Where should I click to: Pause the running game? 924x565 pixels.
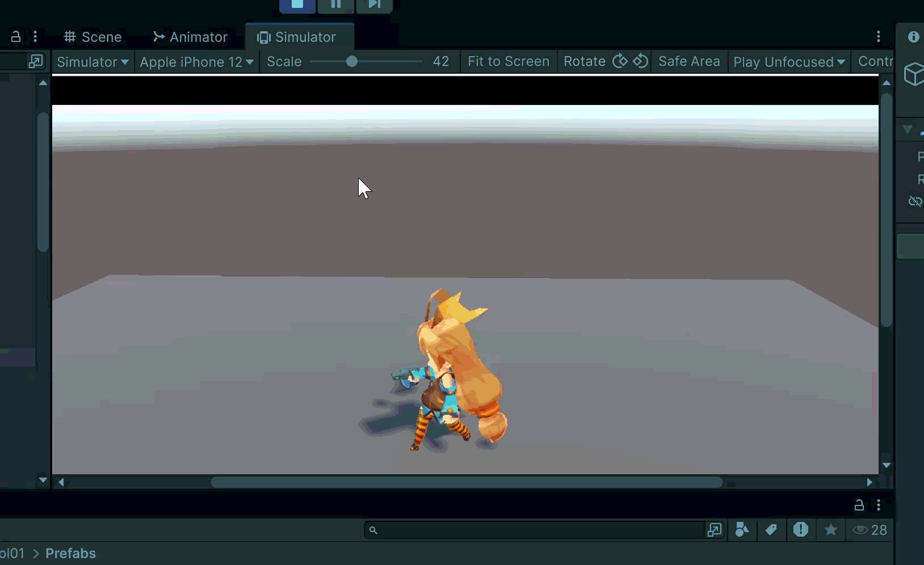[336, 5]
